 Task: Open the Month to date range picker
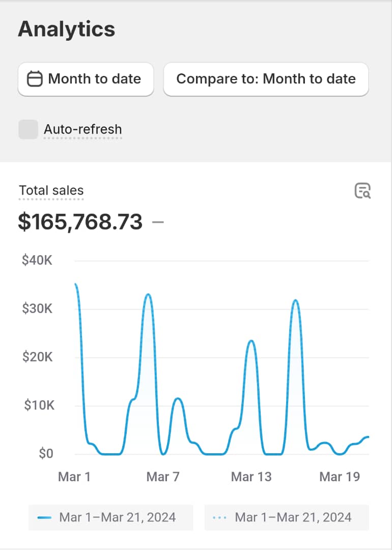pyautogui.click(x=86, y=79)
